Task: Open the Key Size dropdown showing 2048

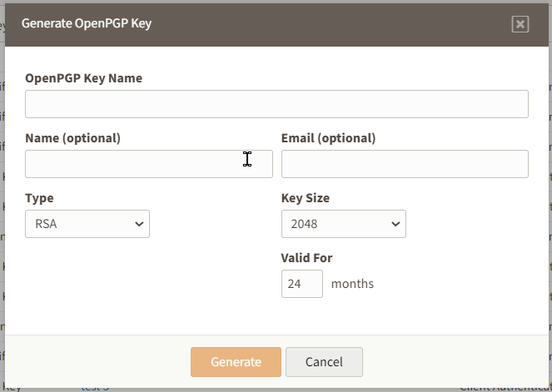Action: [x=344, y=224]
